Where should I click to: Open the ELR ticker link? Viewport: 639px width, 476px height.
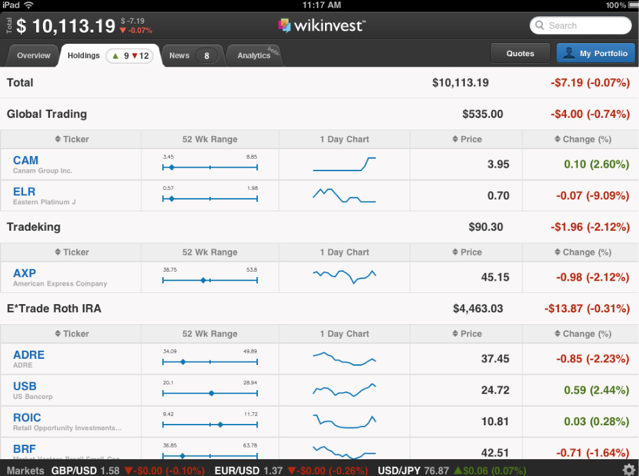[24, 192]
